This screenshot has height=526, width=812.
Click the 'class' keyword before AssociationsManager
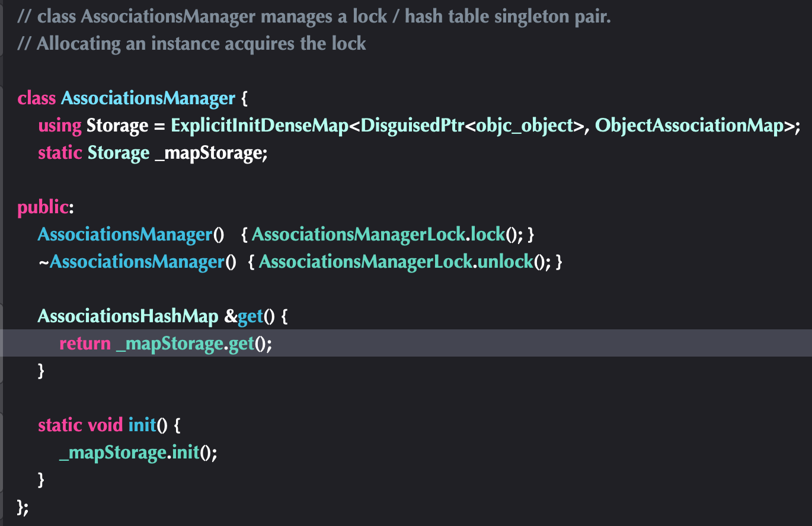click(37, 98)
